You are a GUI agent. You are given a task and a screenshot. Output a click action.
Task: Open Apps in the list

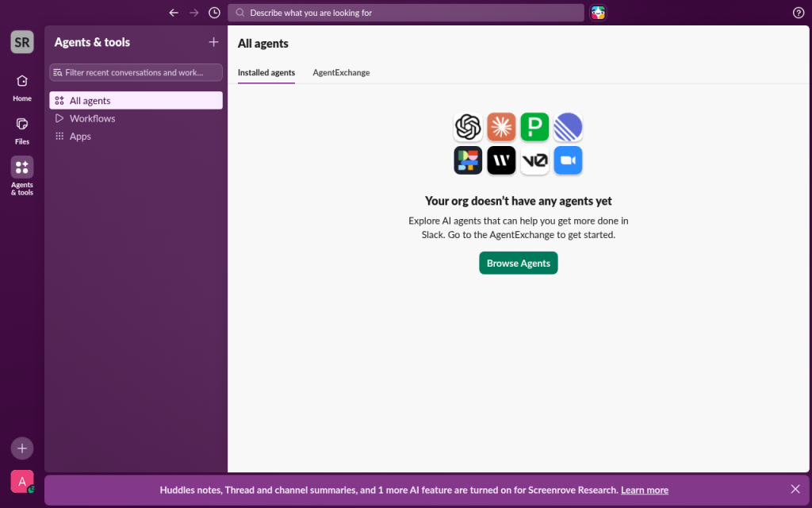point(136,137)
